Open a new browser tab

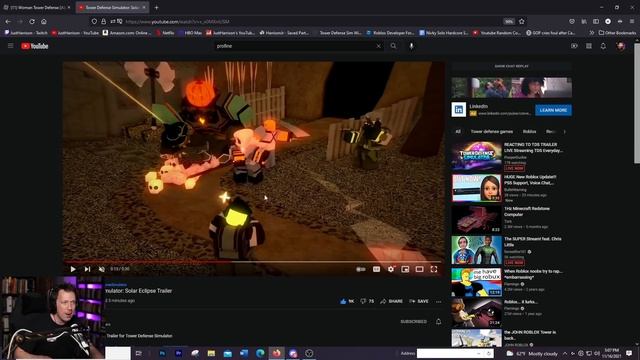(x=156, y=7)
